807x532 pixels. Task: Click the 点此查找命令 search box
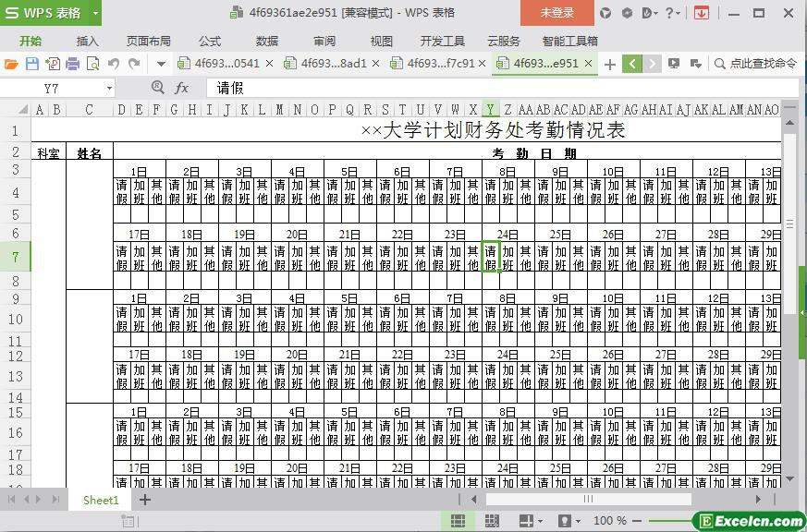point(756,64)
